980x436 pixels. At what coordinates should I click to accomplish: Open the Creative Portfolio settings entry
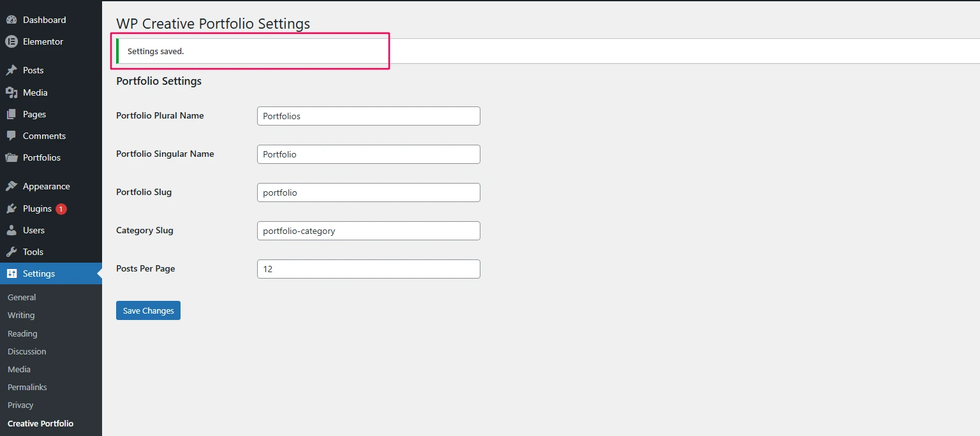point(40,423)
